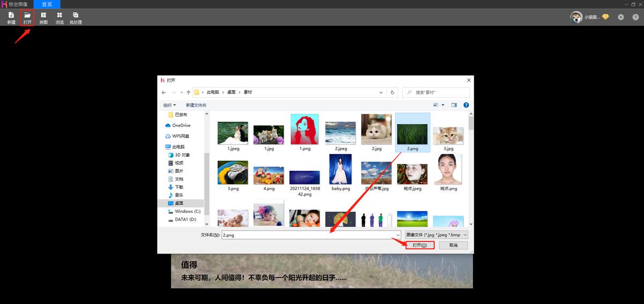Open the 浏览 (Browse) tool
644x304 pixels.
coord(60,18)
